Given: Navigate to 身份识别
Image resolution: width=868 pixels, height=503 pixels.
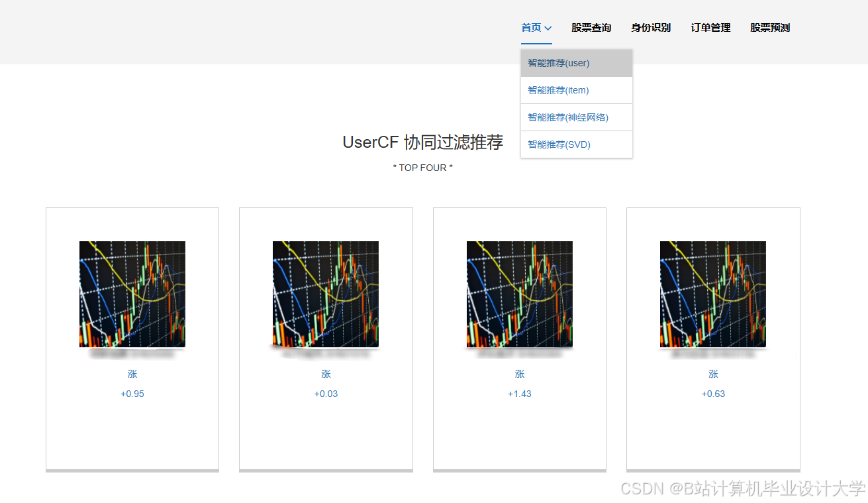Looking at the screenshot, I should tap(651, 28).
